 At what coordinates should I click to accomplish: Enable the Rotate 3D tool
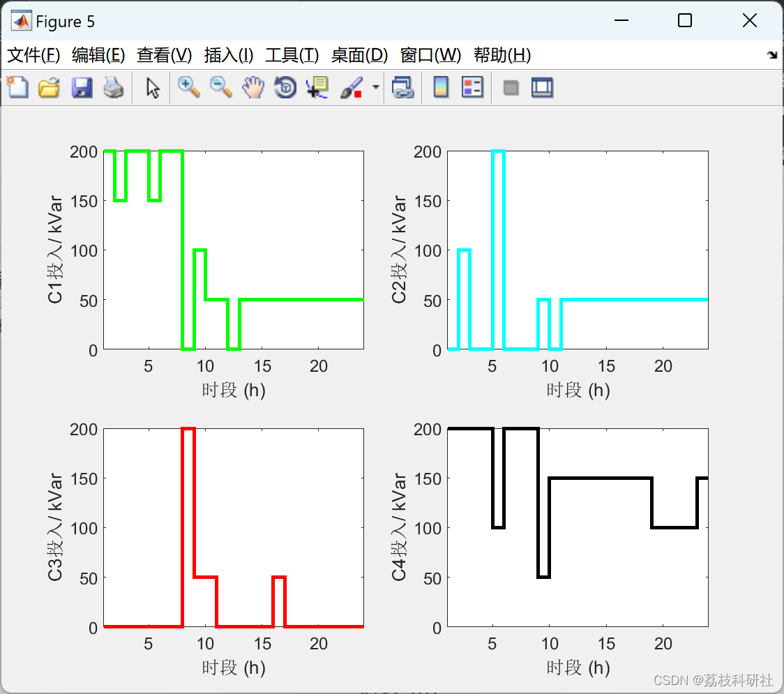click(285, 87)
